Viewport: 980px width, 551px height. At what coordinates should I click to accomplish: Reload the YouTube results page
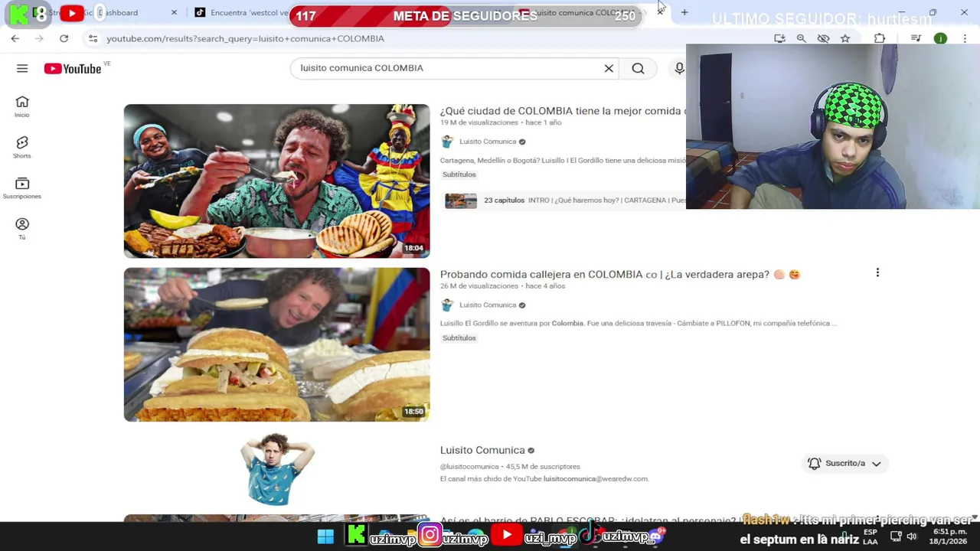click(64, 38)
